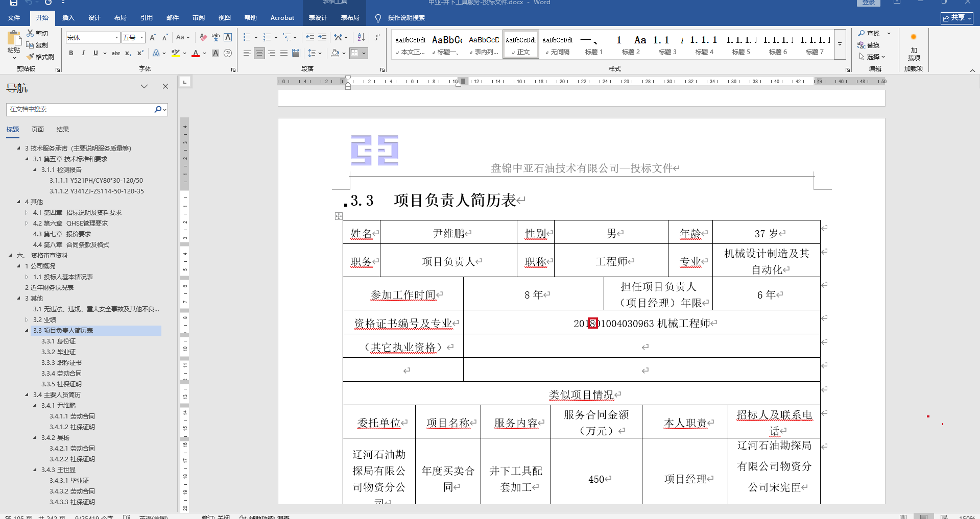
Task: Open the font name dropdown showing 宋体
Action: coord(116,37)
